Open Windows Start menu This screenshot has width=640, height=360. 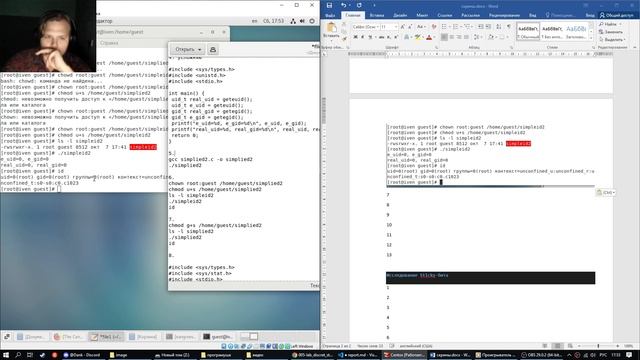(6, 355)
